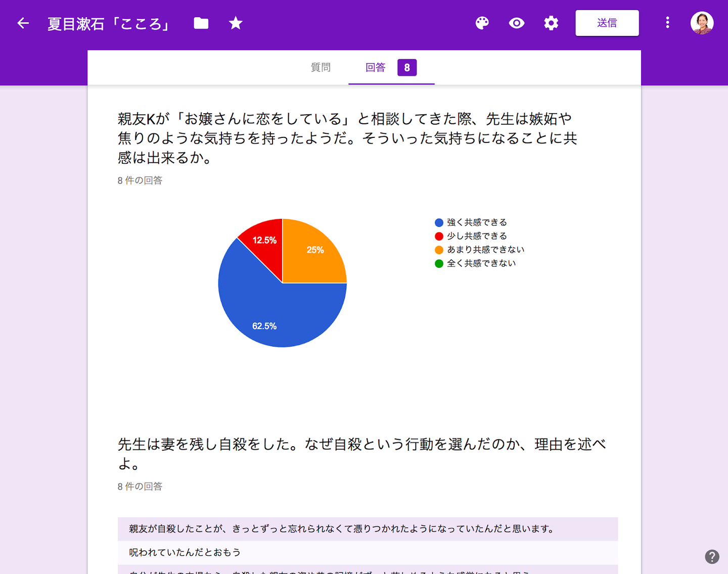Open the three-dot more options menu

667,23
